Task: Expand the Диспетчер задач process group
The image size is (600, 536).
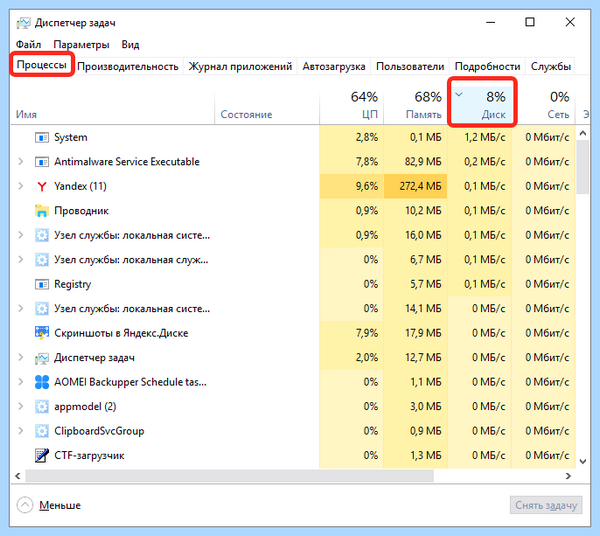Action: point(21,358)
